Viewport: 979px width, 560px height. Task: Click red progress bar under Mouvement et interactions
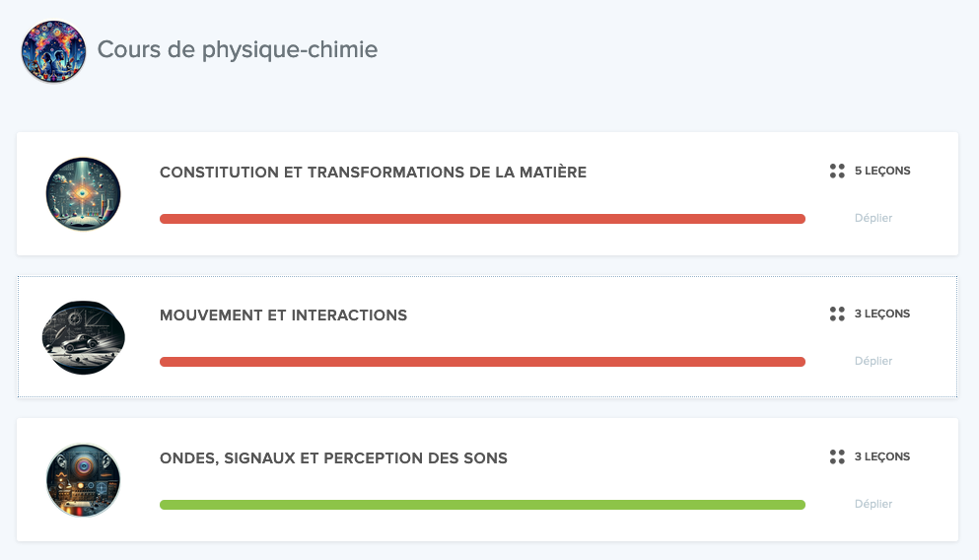483,362
